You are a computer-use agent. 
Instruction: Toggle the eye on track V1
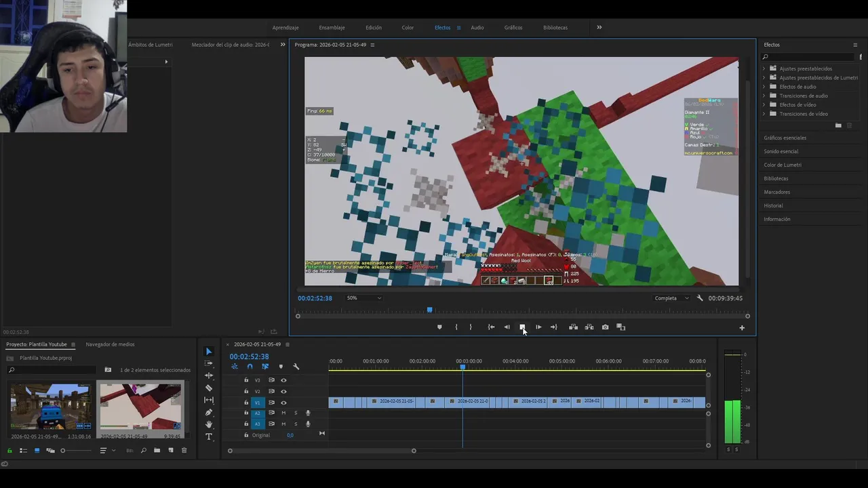[x=283, y=403]
